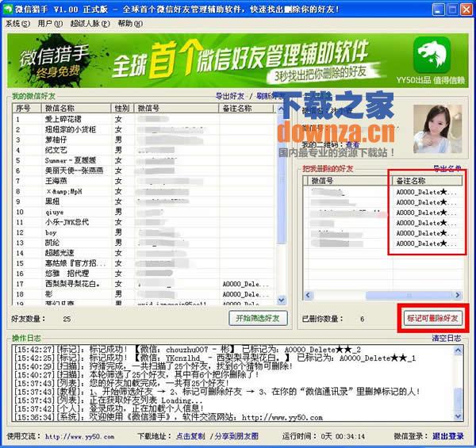476x448 pixels.
Task: Click deleted list scroll left arrow
Action: point(308,295)
